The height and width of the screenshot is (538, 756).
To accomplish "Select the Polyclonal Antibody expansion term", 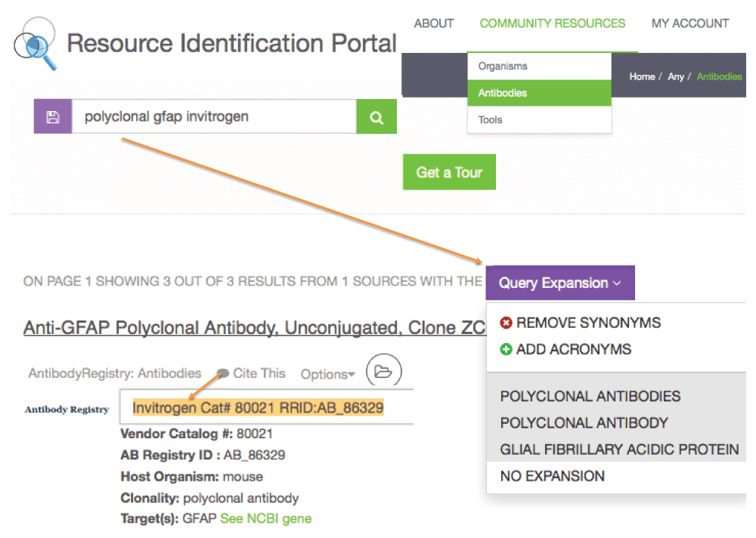I will 584,423.
